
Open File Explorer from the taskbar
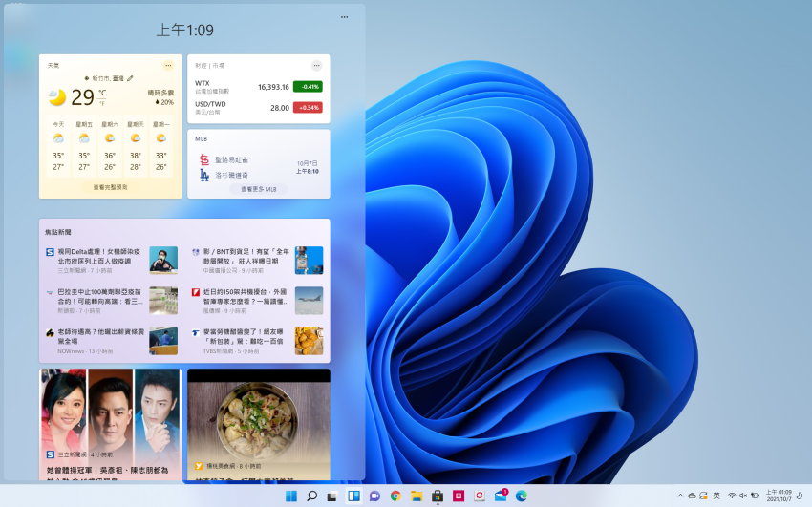(417, 496)
